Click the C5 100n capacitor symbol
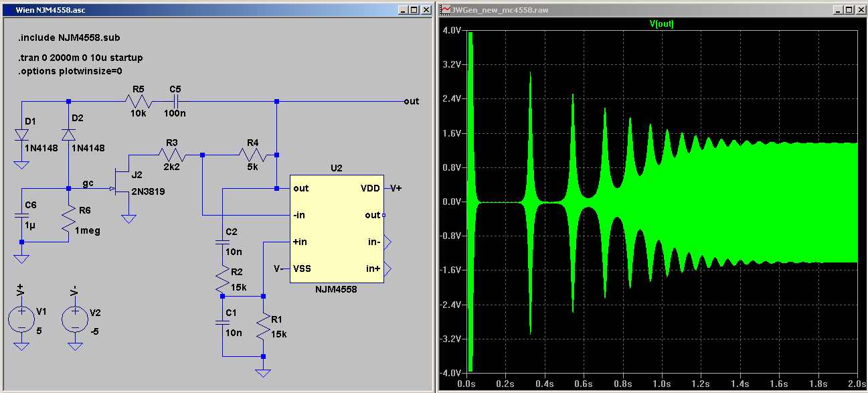Image resolution: width=868 pixels, height=393 pixels. pyautogui.click(x=175, y=102)
